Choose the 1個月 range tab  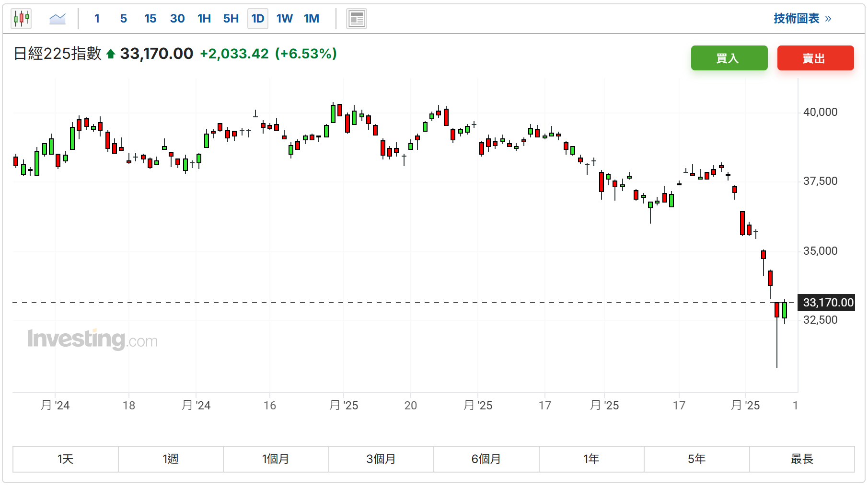276,459
